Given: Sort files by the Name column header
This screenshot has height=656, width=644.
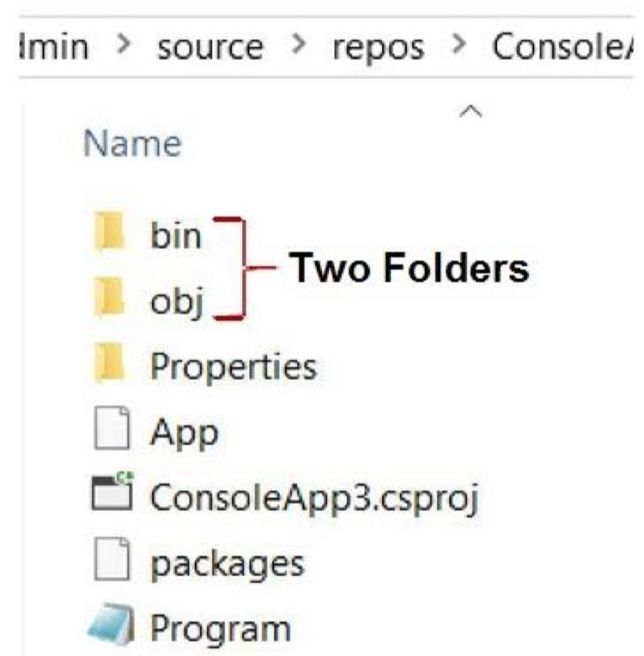Looking at the screenshot, I should 132,143.
